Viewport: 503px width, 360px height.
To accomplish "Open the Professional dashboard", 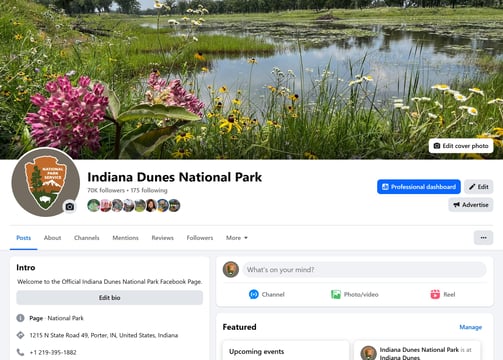I will pos(419,187).
